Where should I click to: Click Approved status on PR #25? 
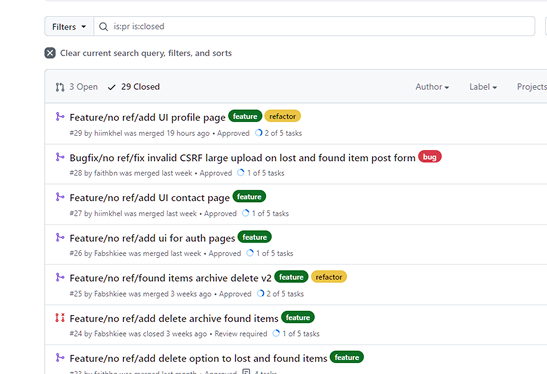[x=235, y=294]
